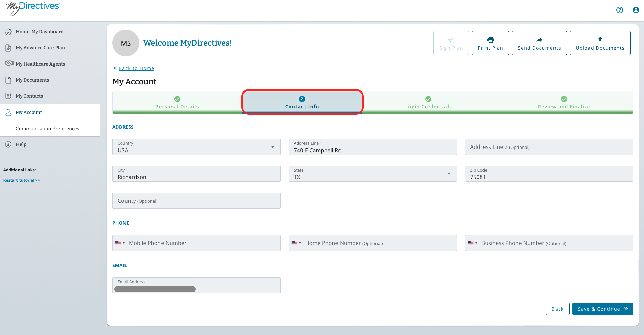This screenshot has width=644, height=335.
Task: Click the share arrow icon in Send Documents
Action: pos(539,40)
